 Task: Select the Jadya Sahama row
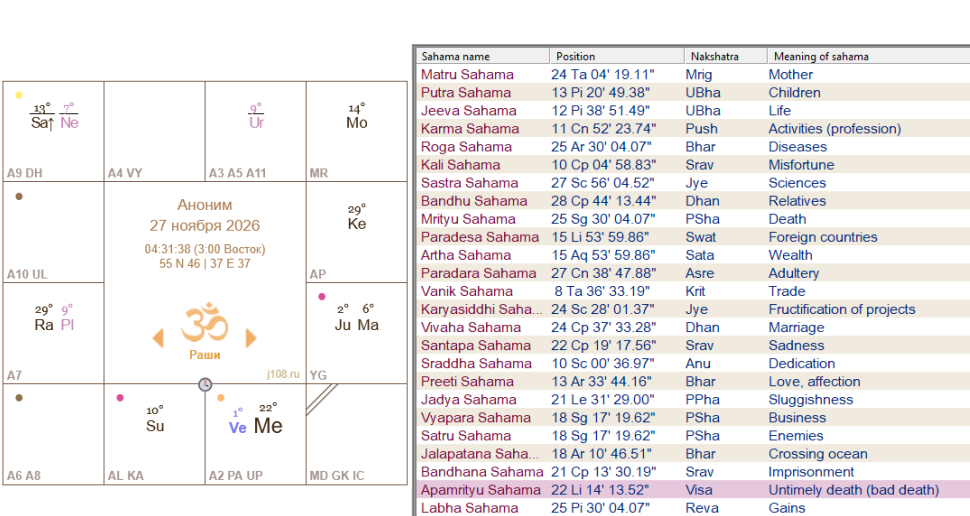click(693, 400)
